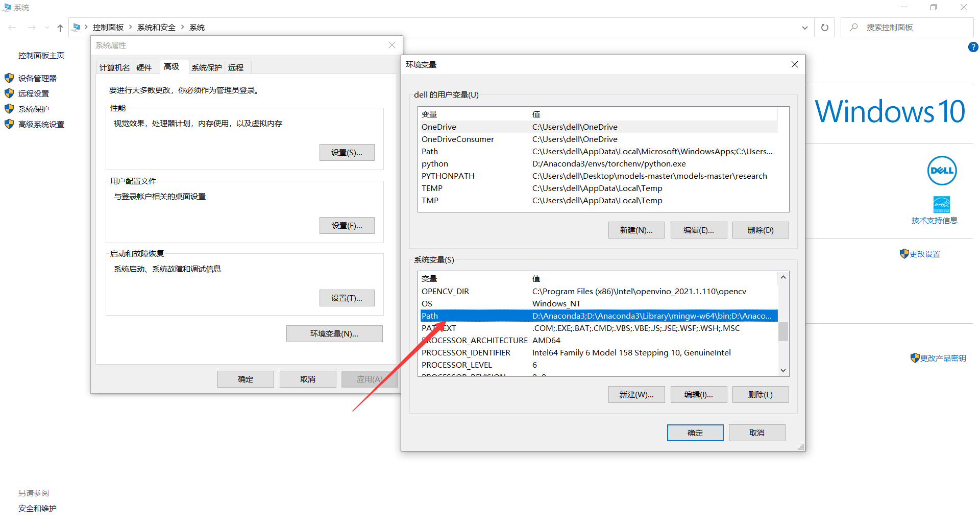Click the forward navigation arrow
This screenshot has height=526, width=980.
32,28
